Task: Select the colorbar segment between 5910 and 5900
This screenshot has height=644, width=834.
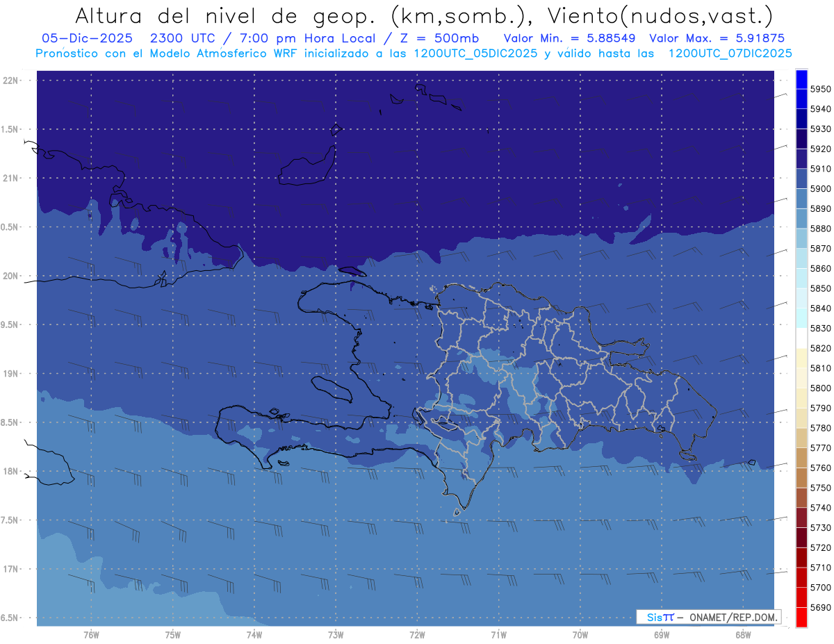Action: point(801,179)
